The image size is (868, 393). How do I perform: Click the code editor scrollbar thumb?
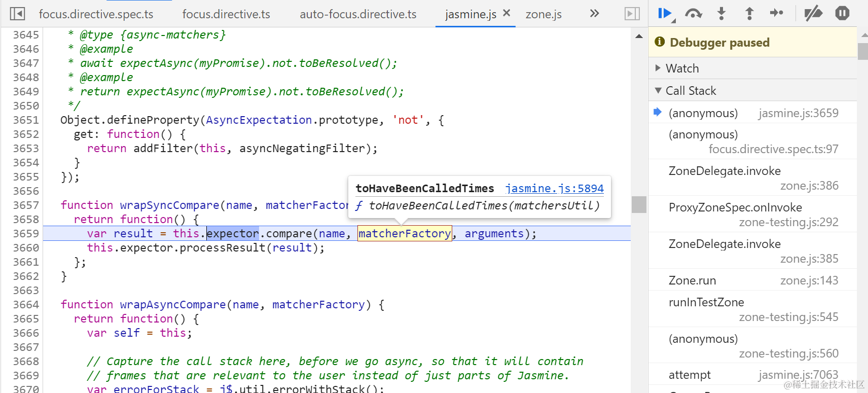point(639,204)
